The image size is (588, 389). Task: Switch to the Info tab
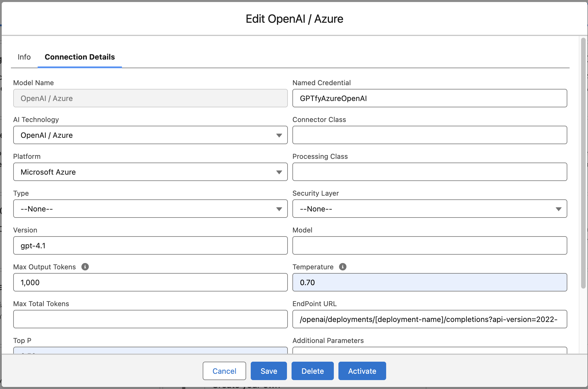tap(24, 57)
